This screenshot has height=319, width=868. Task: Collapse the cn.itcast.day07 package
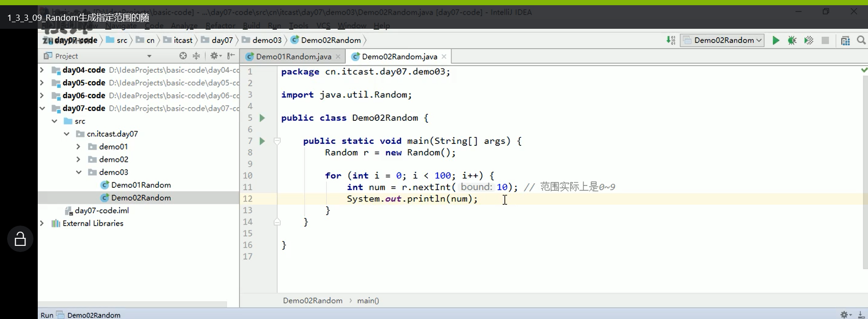[x=67, y=134]
